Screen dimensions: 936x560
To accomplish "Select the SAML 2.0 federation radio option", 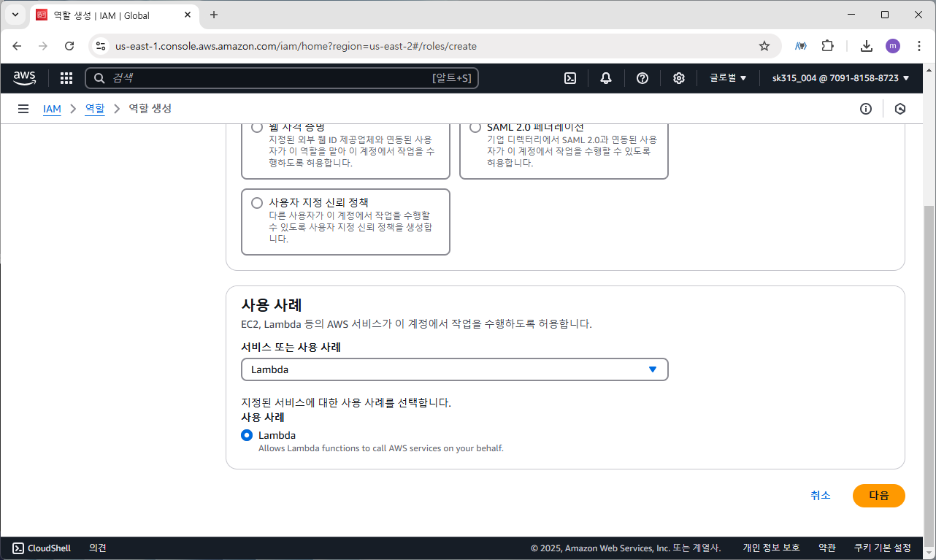I will (475, 127).
